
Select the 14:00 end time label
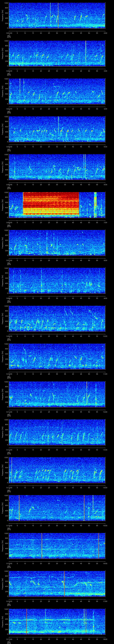(x=105, y=487)
